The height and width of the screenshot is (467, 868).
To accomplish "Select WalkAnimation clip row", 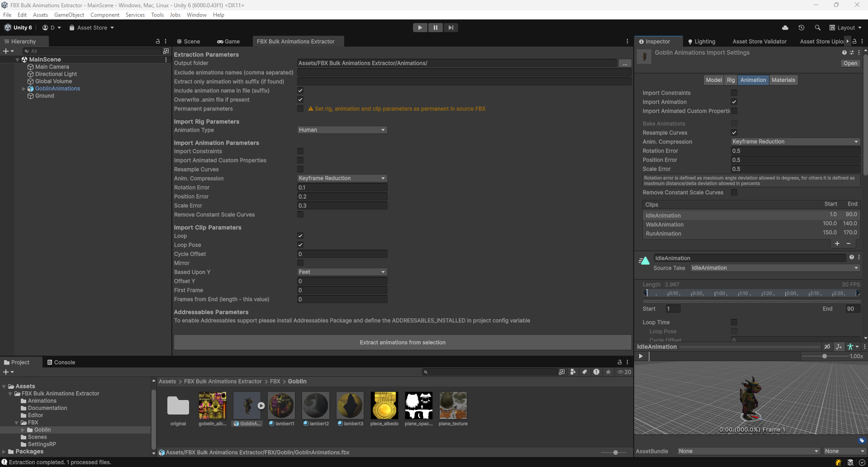I will click(x=751, y=224).
